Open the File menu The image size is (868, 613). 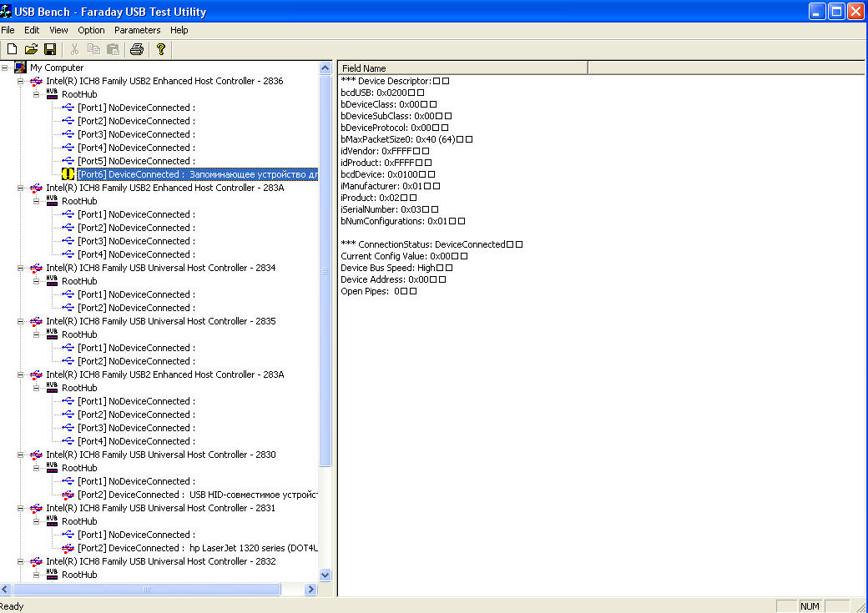8,30
